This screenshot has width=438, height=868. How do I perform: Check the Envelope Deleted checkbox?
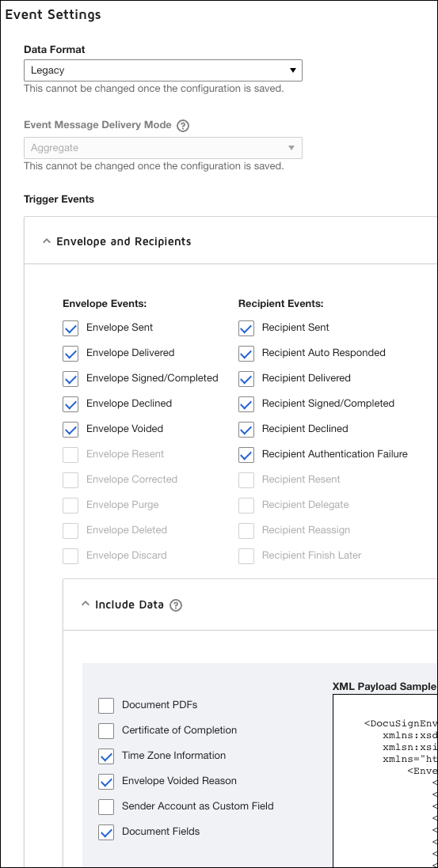pos(70,530)
